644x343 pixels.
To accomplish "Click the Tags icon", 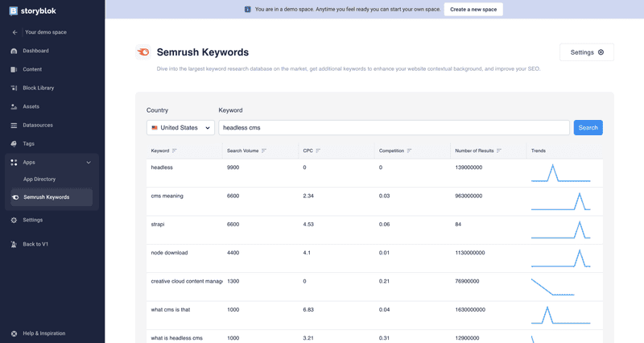I will point(14,144).
